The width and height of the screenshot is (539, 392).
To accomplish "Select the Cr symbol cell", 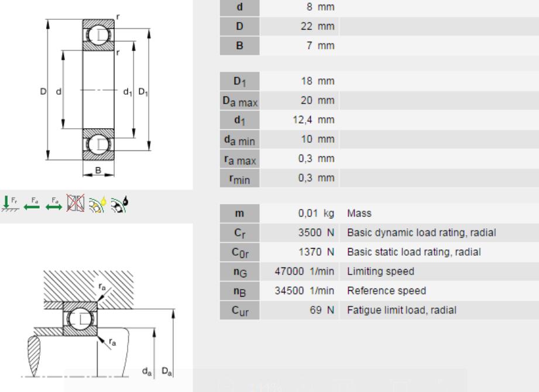I will pyautogui.click(x=239, y=233).
